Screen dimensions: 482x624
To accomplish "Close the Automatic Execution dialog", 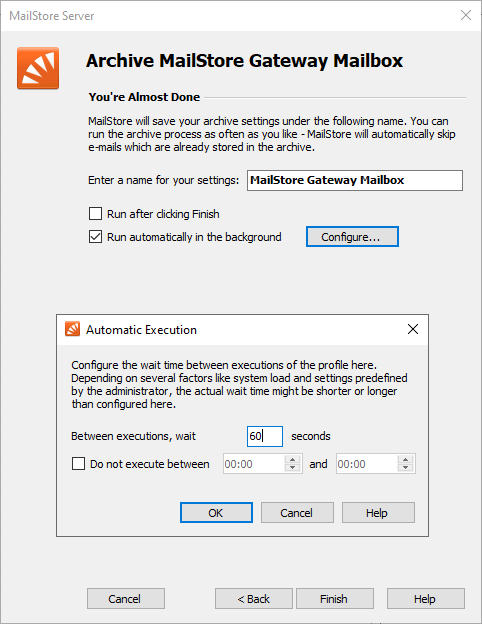I will [413, 329].
